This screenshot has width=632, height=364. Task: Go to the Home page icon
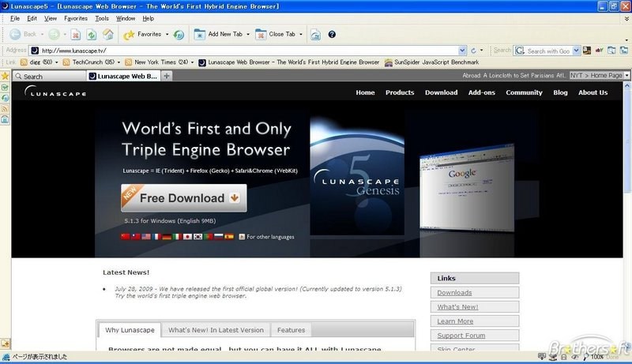click(x=108, y=34)
